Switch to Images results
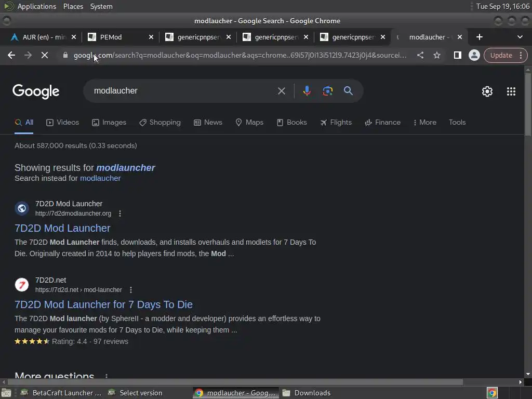This screenshot has width=532, height=399. [109, 123]
